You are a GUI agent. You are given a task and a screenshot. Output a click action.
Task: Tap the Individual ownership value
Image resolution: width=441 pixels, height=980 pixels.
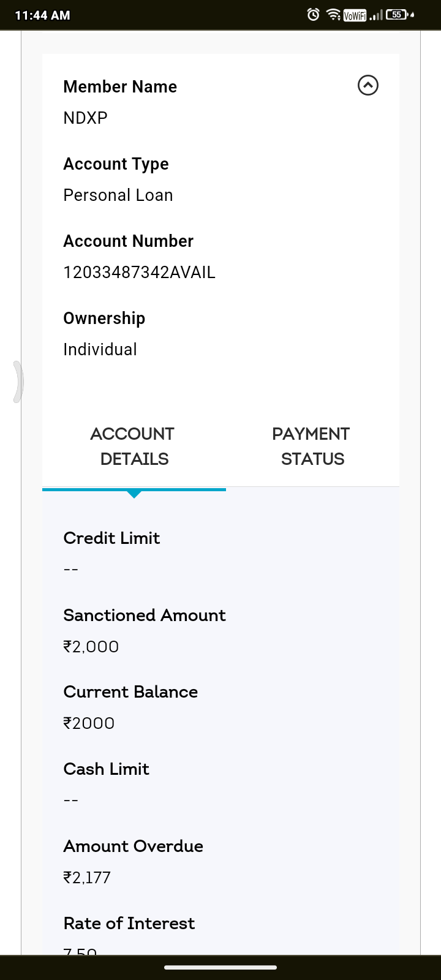pos(100,350)
